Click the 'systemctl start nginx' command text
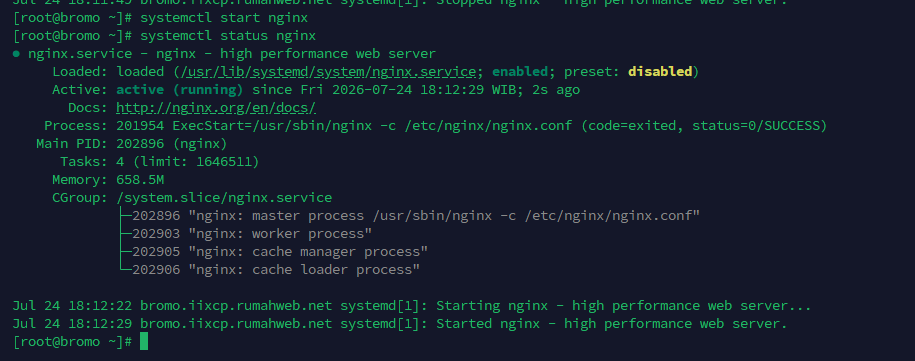This screenshot has height=361, width=915. click(224, 17)
